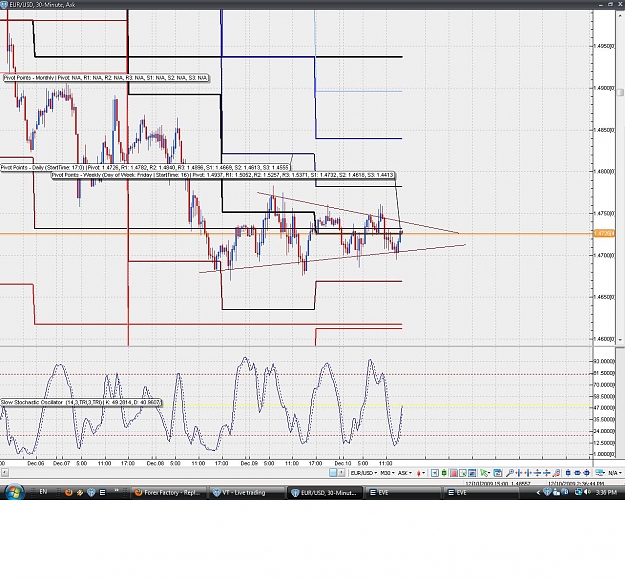Screen dimensions: 625x580
Task: Click the zoom reset magnifier with red mark
Action: [x=556, y=473]
